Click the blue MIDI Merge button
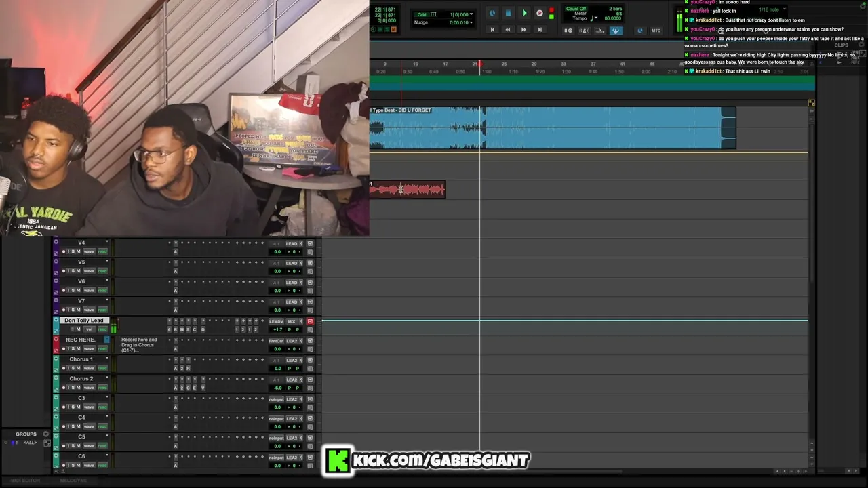Viewport: 868px width, 488px height. pyautogui.click(x=616, y=30)
